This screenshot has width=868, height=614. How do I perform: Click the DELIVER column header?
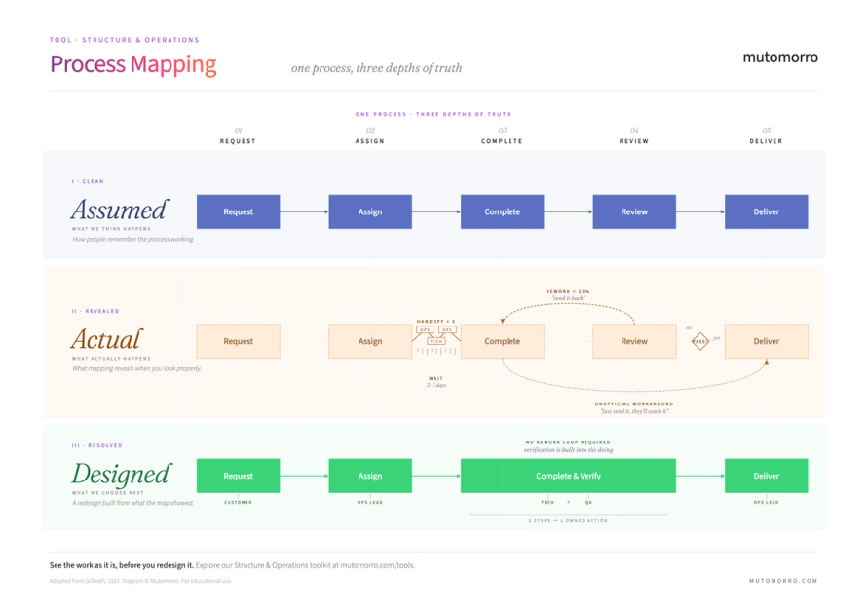click(x=766, y=141)
